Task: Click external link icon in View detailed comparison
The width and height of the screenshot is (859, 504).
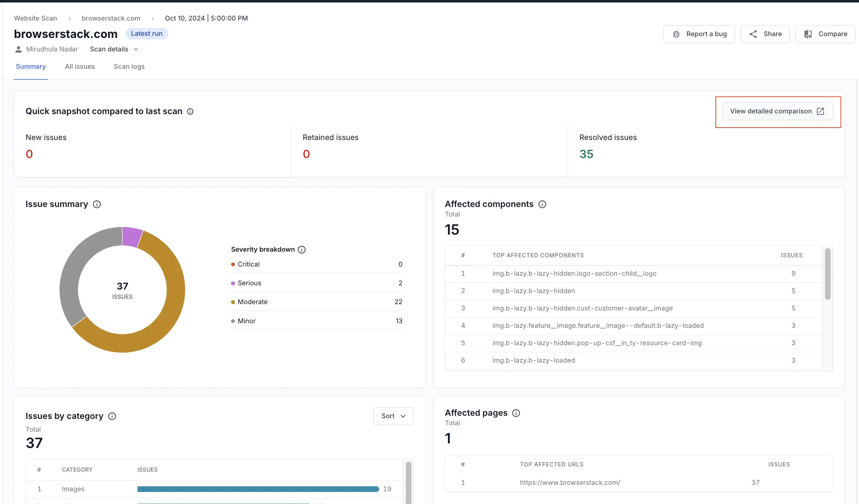Action: [820, 111]
